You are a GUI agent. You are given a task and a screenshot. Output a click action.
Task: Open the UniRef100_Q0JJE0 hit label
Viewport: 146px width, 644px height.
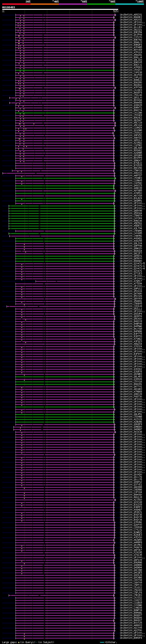tap(131, 27)
